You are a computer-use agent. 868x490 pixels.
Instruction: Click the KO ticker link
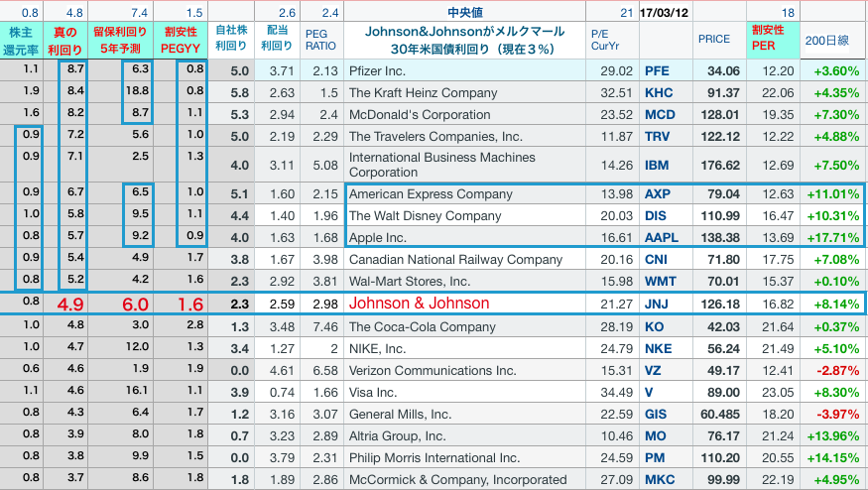[x=655, y=326]
